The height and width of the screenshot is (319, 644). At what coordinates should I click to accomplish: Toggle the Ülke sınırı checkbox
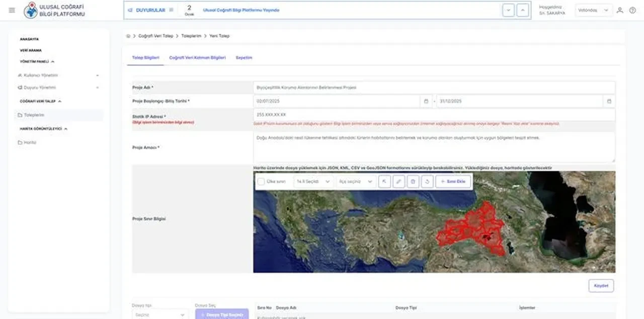[x=261, y=181]
